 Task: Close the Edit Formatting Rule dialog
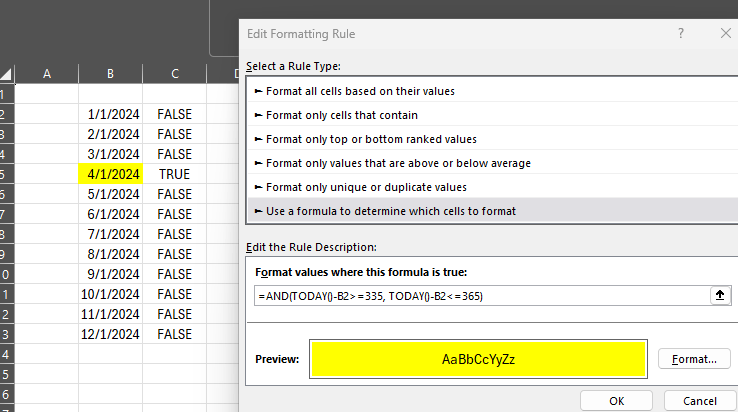coord(725,33)
